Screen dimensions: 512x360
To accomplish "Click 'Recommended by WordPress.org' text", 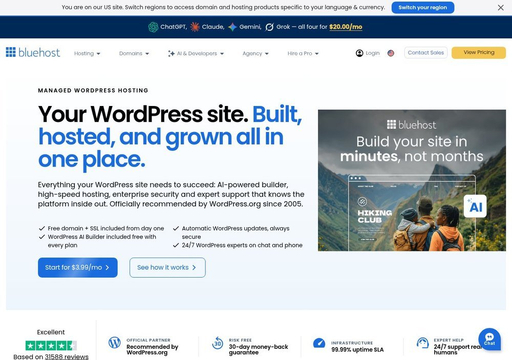I will coord(152,349).
